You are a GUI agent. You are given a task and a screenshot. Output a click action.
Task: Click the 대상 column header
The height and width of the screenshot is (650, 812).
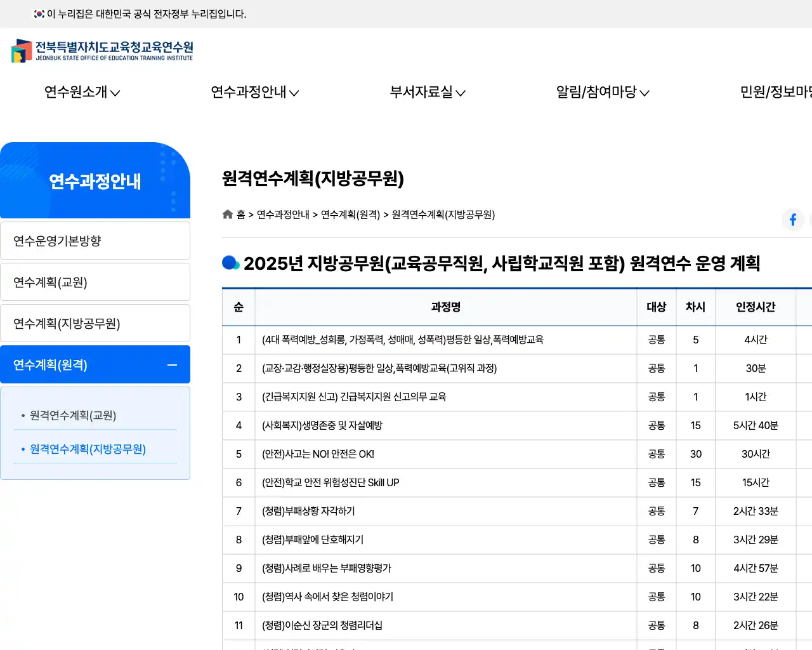(x=657, y=307)
